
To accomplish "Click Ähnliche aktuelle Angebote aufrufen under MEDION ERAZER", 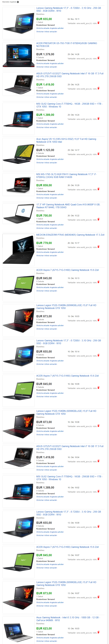I will (50, 252).
